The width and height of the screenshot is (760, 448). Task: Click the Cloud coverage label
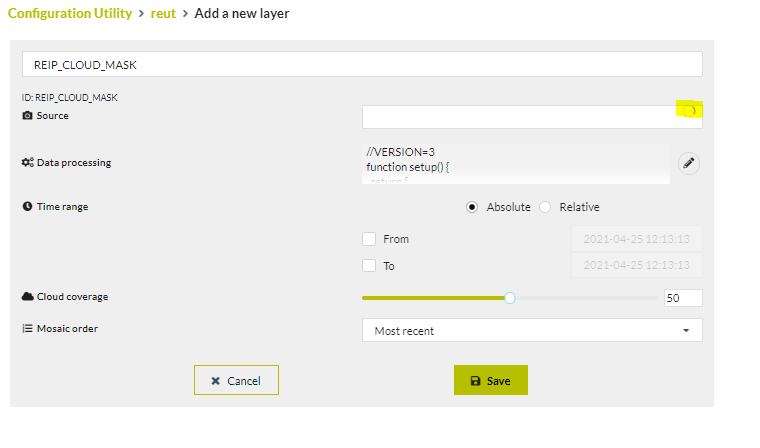click(72, 297)
